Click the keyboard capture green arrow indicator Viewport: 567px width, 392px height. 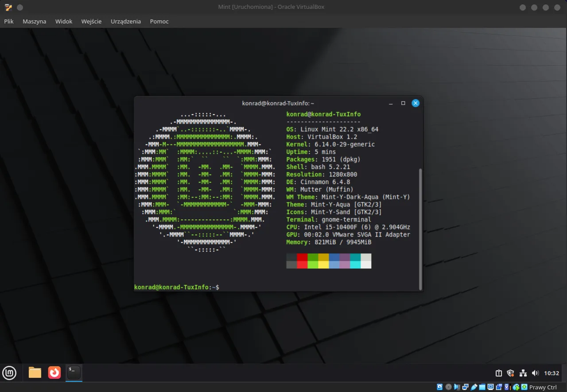coord(524,387)
